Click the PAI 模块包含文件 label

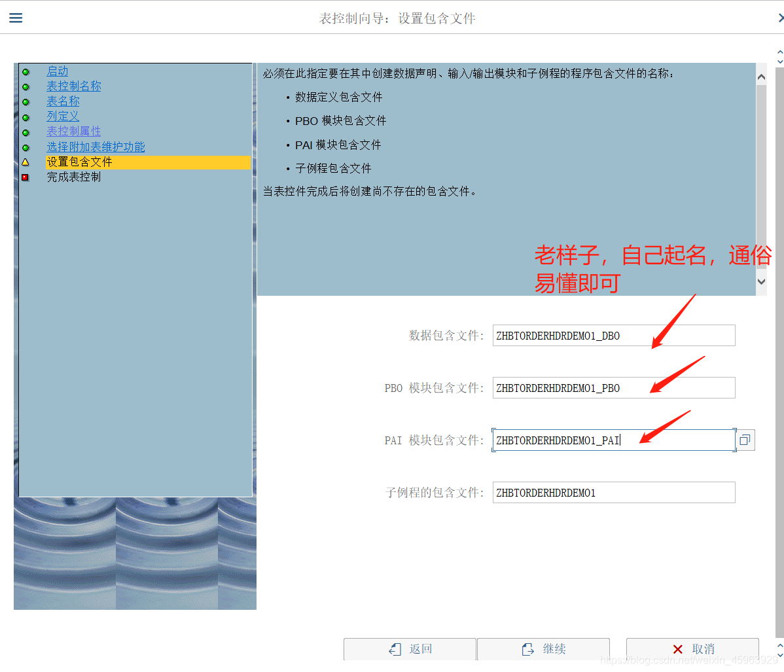click(x=434, y=440)
